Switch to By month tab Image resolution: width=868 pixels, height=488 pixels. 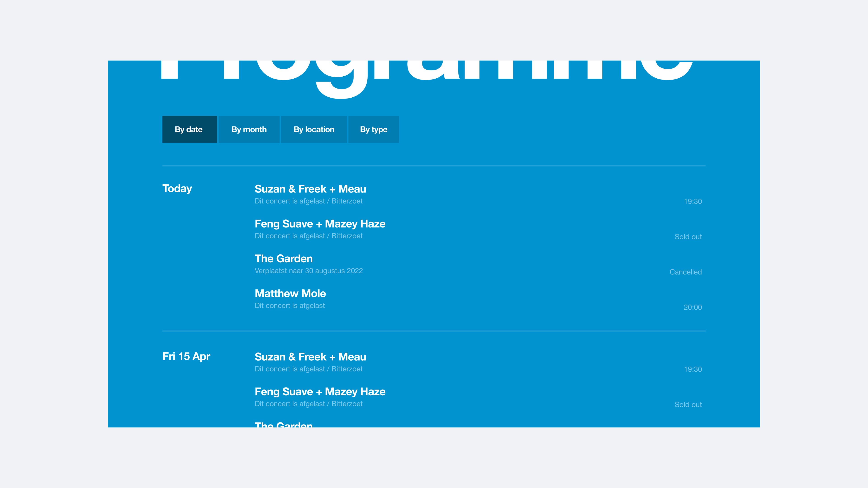(x=249, y=129)
